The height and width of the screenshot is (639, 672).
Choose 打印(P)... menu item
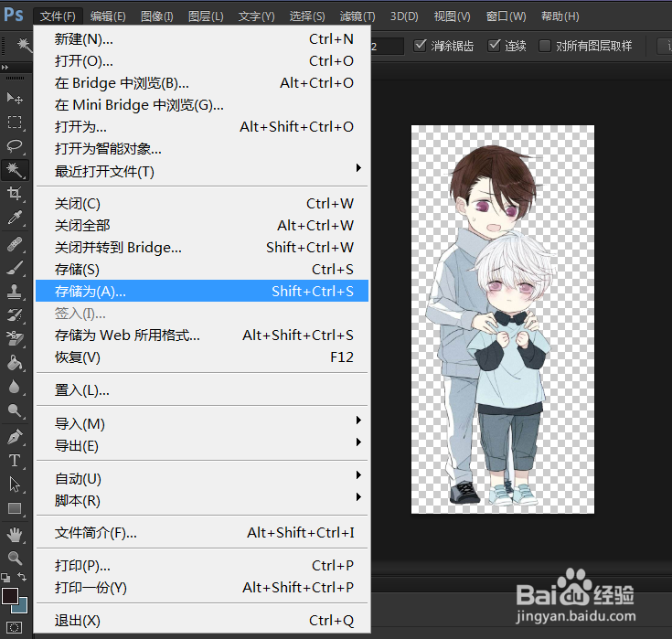[202, 566]
